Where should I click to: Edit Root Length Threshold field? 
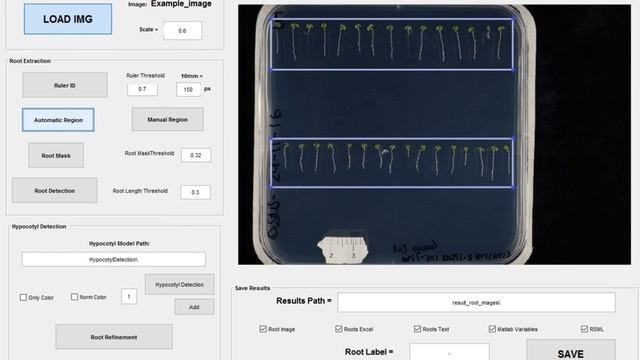196,192
